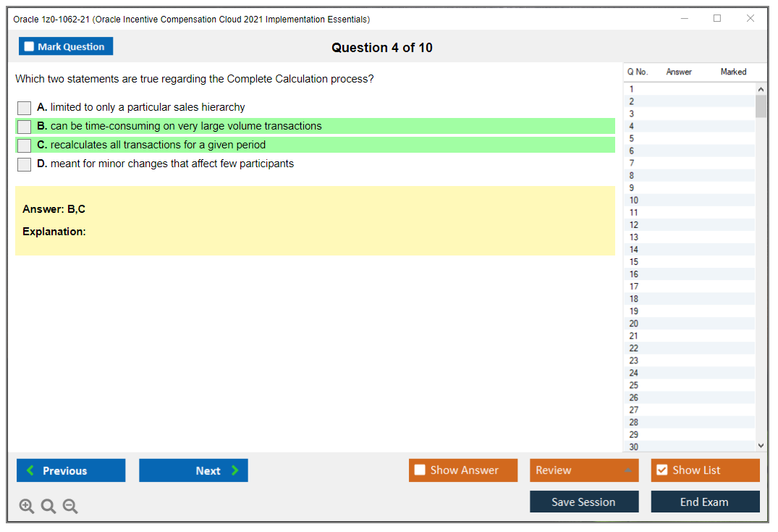Open the Review dropdown
Image resolution: width=778 pixels, height=532 pixels.
pos(572,470)
